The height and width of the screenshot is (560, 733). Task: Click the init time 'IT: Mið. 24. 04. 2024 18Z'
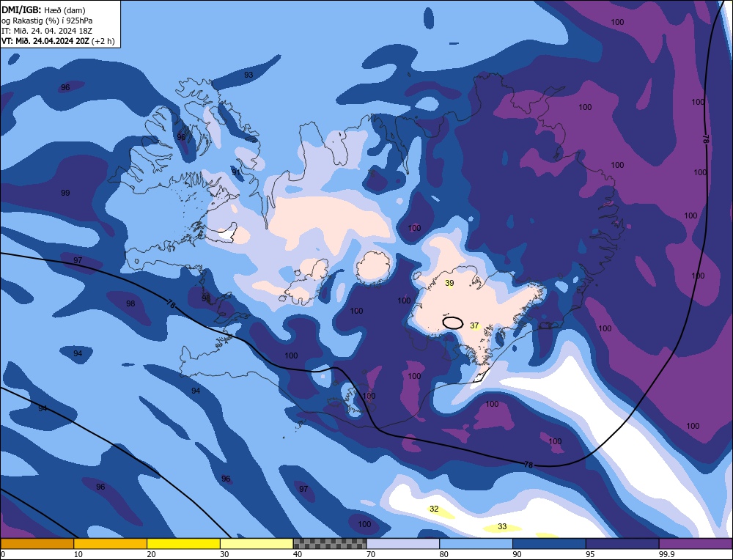pyautogui.click(x=47, y=30)
